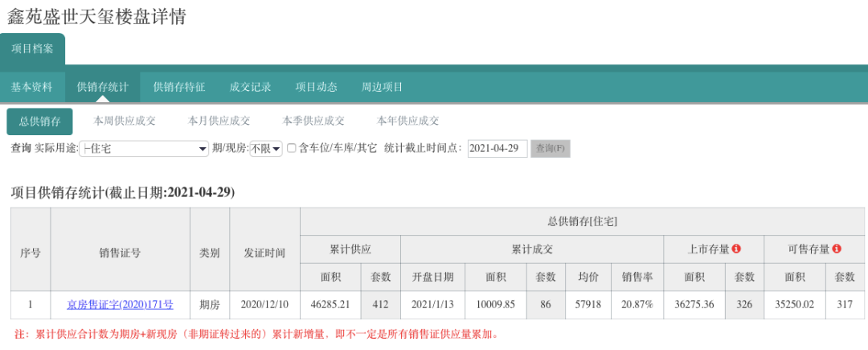Screen dimensions: 868x350
Task: Click the 2020/12/10 issue date cell
Action: point(264,305)
